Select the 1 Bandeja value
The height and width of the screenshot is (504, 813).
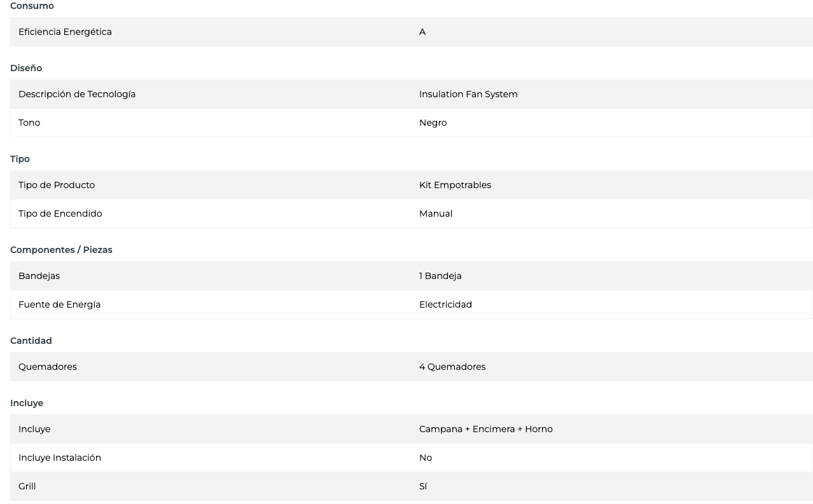point(440,276)
